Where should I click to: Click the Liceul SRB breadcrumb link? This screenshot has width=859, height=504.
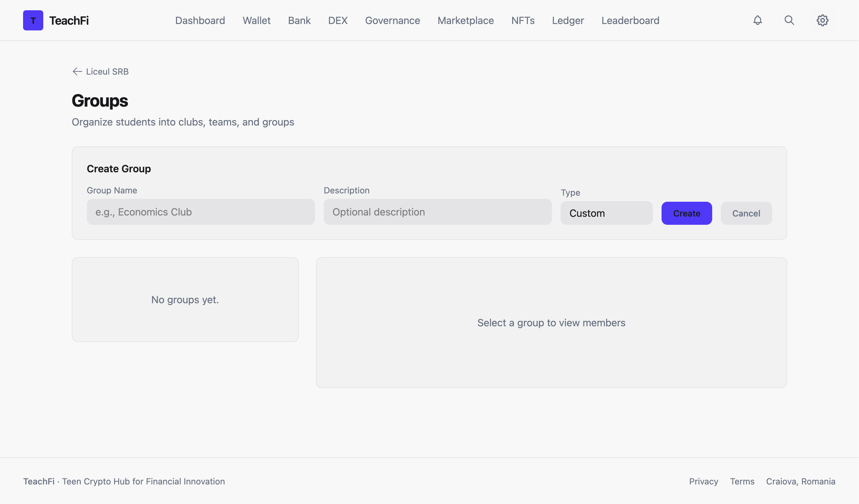point(107,71)
